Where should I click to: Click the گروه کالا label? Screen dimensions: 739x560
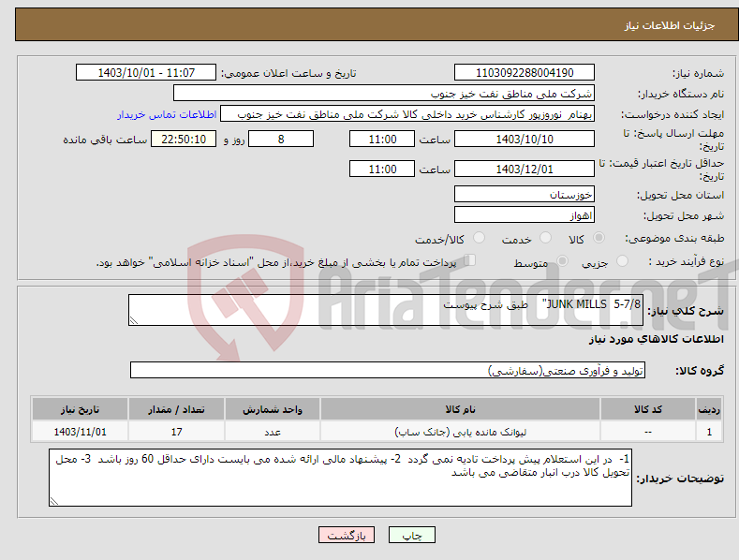pos(700,371)
